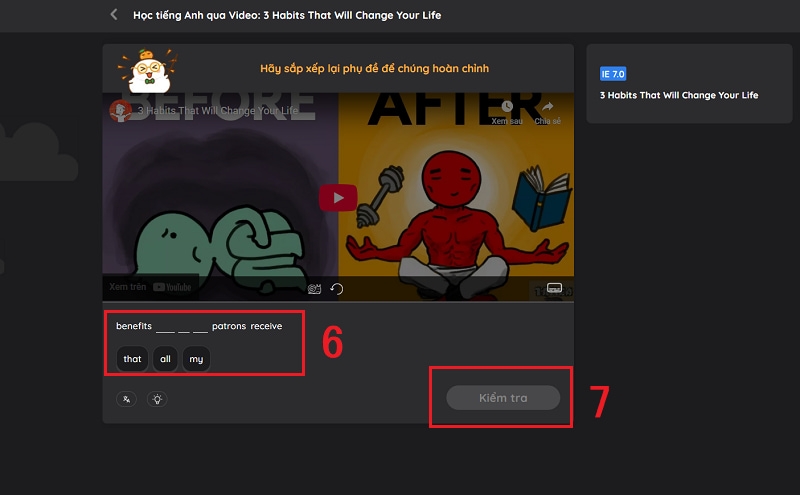
Task: Click the page header lesson title
Action: coord(287,15)
